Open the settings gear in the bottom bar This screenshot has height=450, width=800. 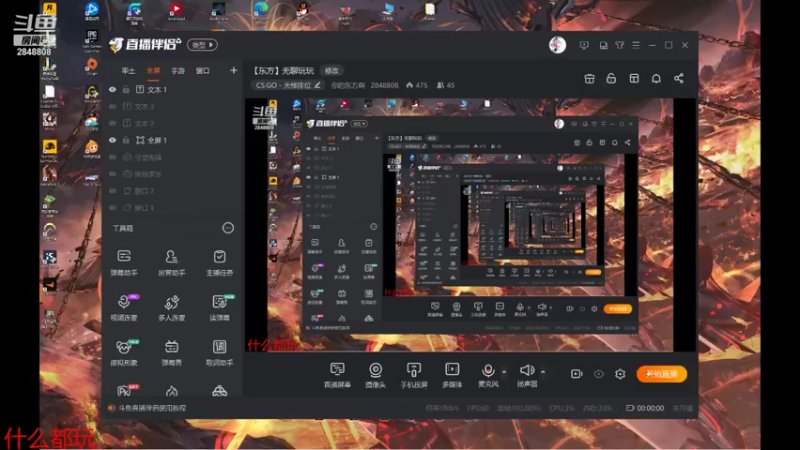(x=620, y=374)
